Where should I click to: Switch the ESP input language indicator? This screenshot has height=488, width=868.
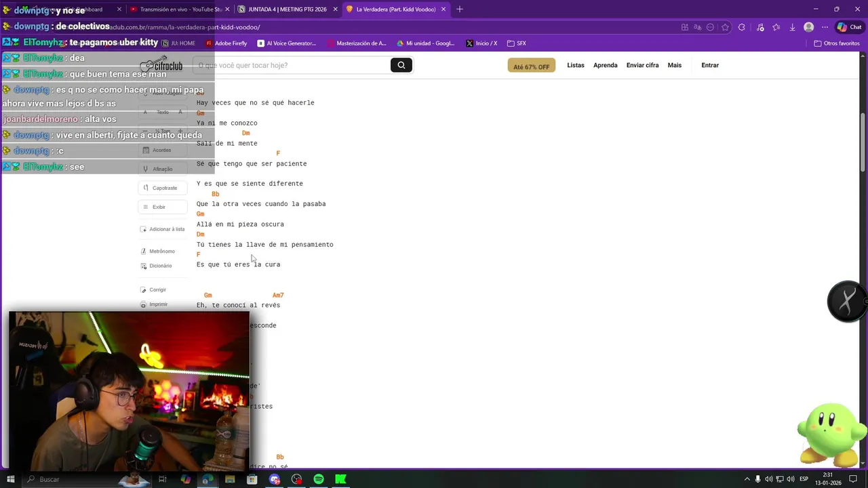804,479
